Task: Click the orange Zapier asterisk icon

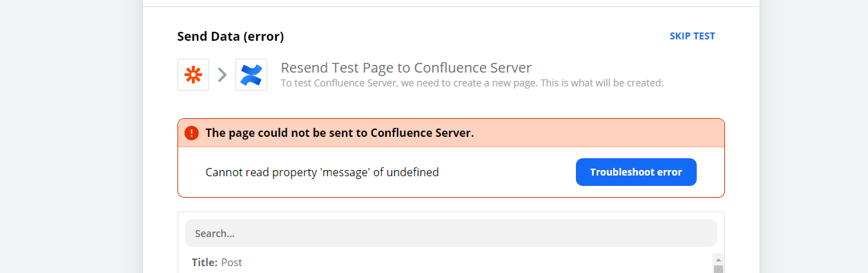Action: pyautogui.click(x=193, y=75)
